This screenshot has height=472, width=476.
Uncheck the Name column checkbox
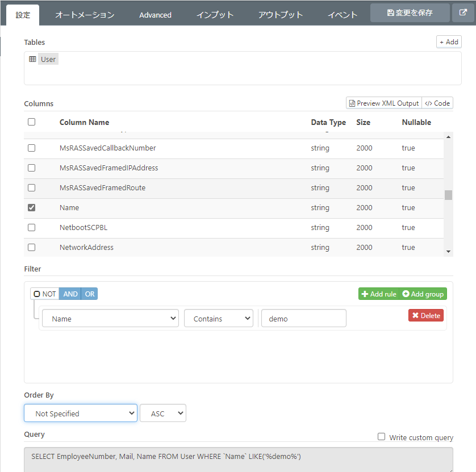point(32,208)
